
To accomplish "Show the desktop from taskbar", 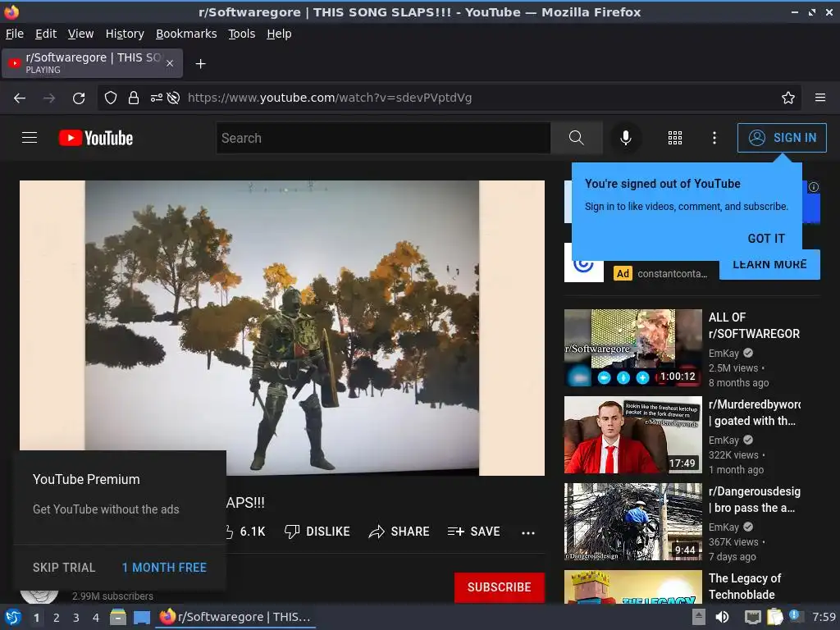I will click(142, 617).
